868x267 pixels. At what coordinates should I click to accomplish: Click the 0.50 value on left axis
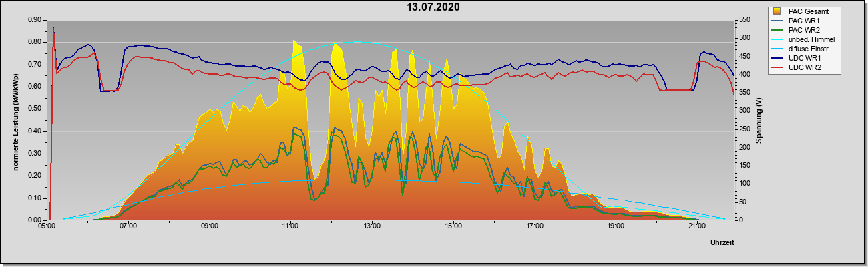click(35, 109)
